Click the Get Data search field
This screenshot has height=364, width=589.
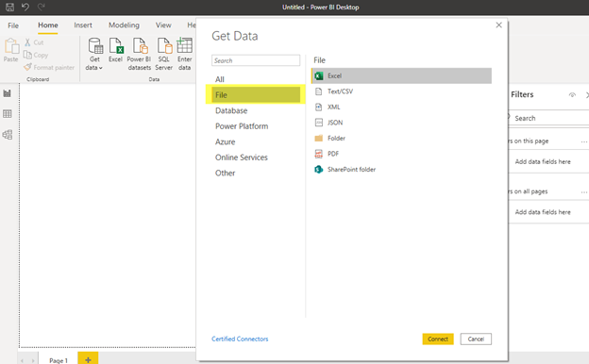coord(256,60)
